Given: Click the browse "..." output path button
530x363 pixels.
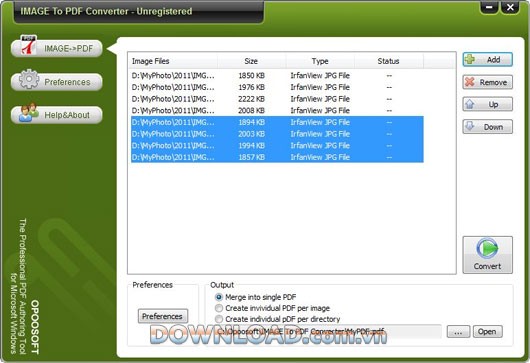Looking at the screenshot, I should (458, 332).
